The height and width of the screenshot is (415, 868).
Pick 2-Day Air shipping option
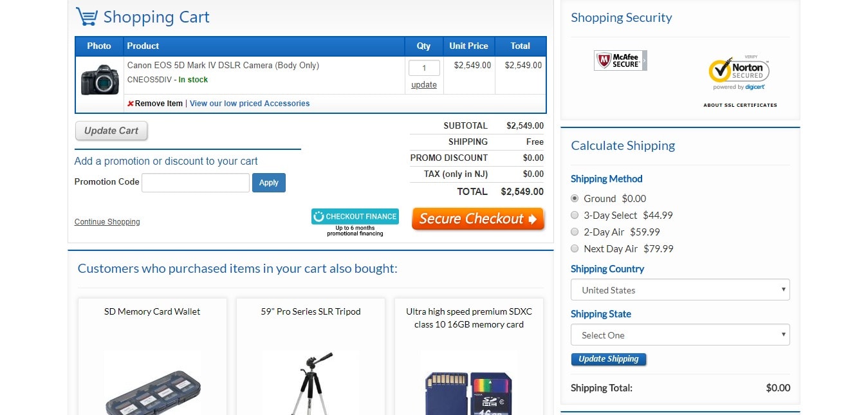point(575,232)
